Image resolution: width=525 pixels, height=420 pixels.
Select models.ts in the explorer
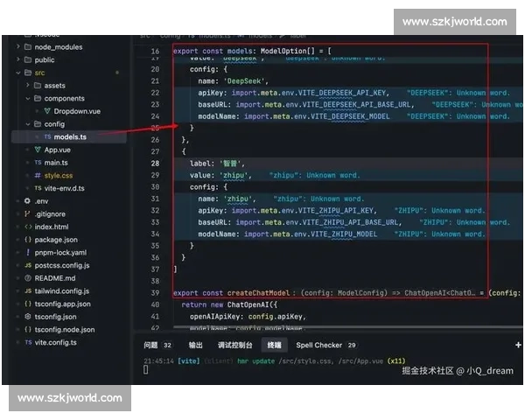pos(70,136)
